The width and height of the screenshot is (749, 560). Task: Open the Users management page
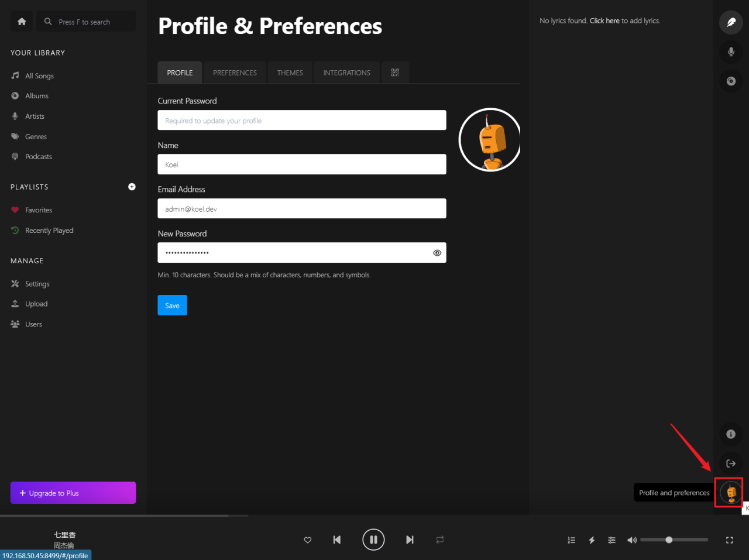[33, 324]
